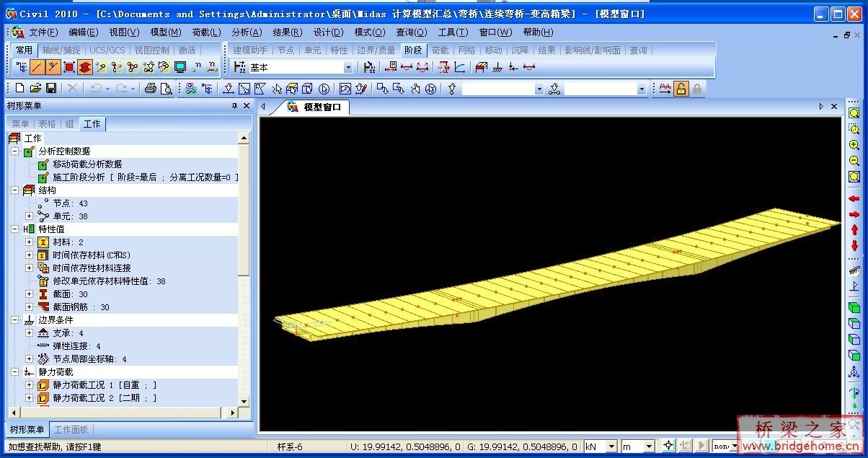Image resolution: width=868 pixels, height=458 pixels.
Task: Click the tree panel vertical scrollbar down arrow
Action: [244, 402]
